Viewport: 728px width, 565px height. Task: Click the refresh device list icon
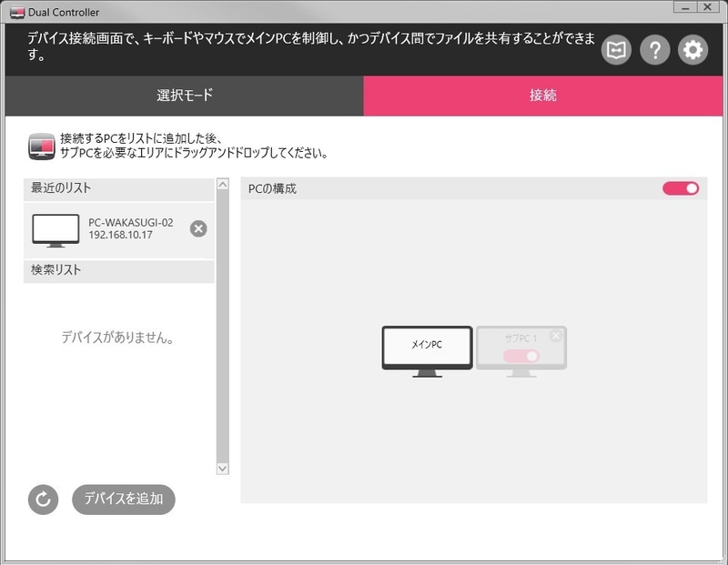(43, 499)
